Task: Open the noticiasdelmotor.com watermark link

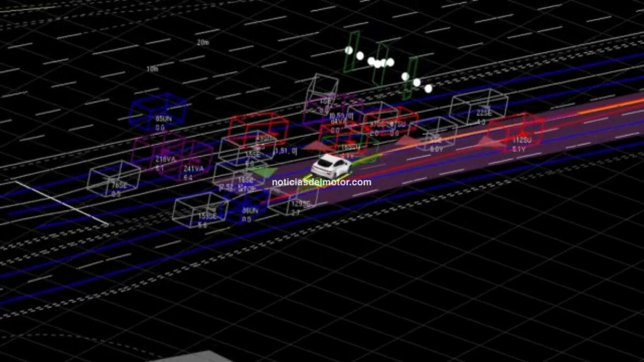Action: point(319,182)
